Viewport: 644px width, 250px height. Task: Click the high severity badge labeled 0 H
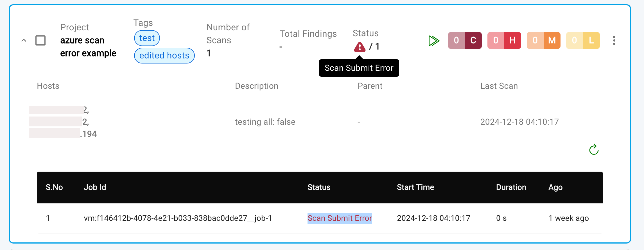tap(504, 40)
